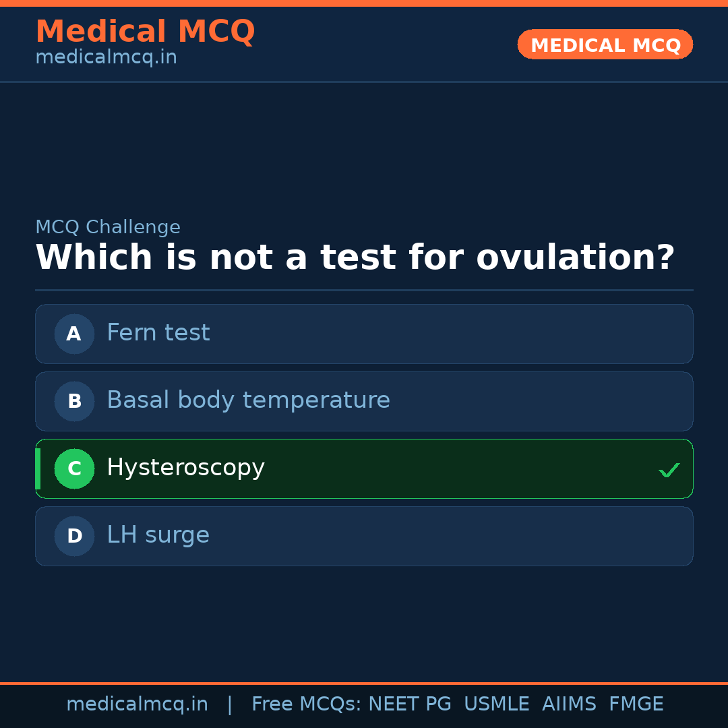Open the medicalmcq.in link in the header
Image resolution: width=728 pixels, height=728 pixels.
click(106, 57)
